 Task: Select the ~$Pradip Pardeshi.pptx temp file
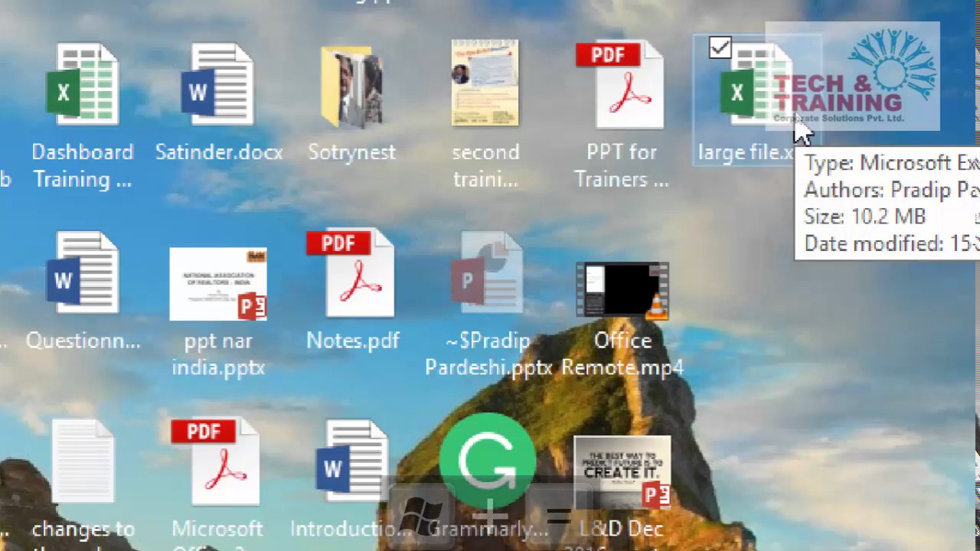point(488,272)
